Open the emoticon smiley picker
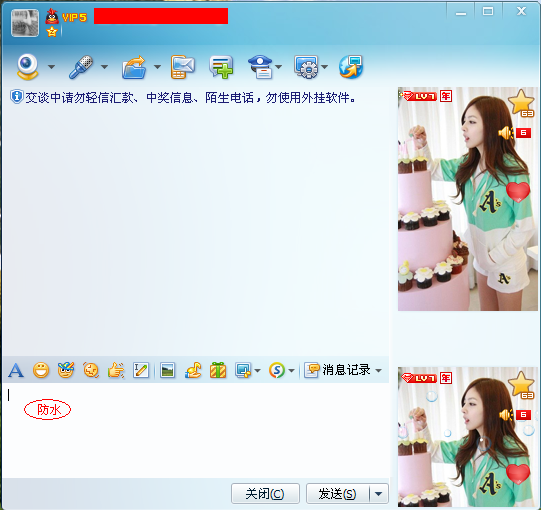 click(41, 371)
